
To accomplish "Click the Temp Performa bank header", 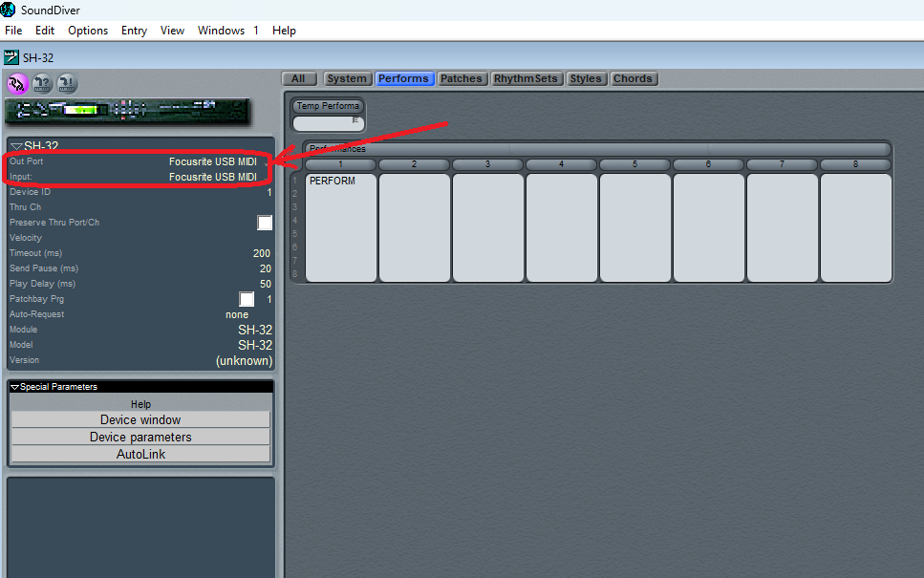I will (328, 106).
